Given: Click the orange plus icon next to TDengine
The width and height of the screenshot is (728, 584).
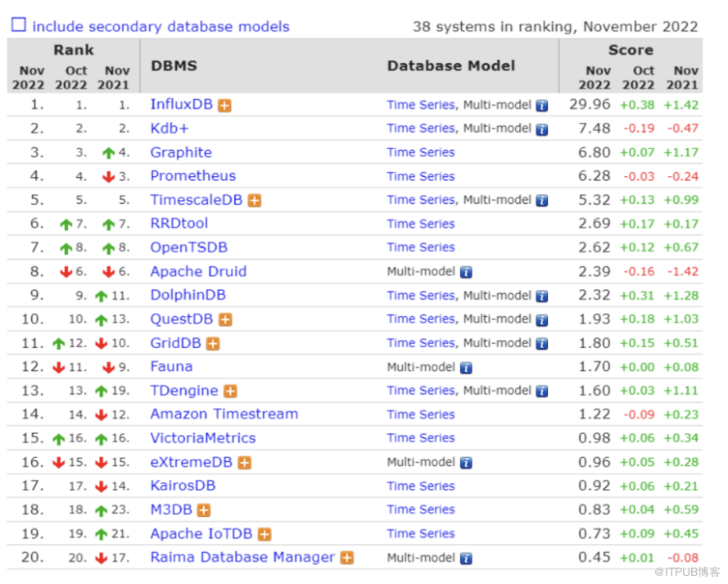Looking at the screenshot, I should pyautogui.click(x=230, y=392).
